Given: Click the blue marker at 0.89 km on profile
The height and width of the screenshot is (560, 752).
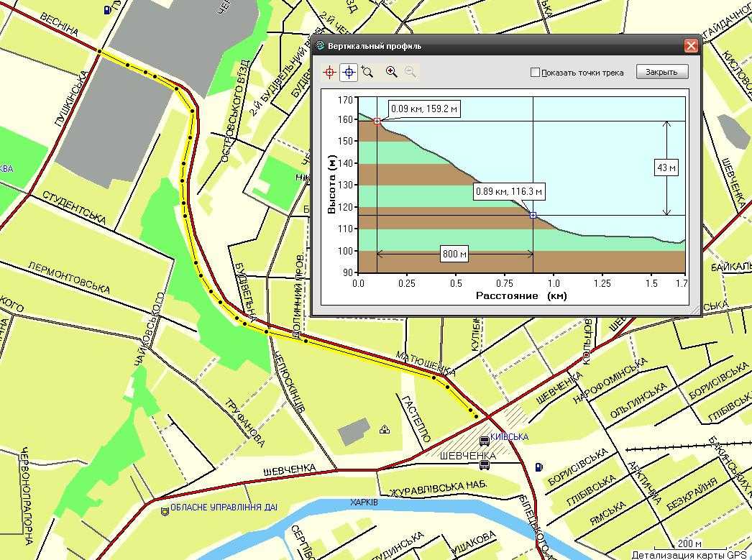Looking at the screenshot, I should pos(533,215).
